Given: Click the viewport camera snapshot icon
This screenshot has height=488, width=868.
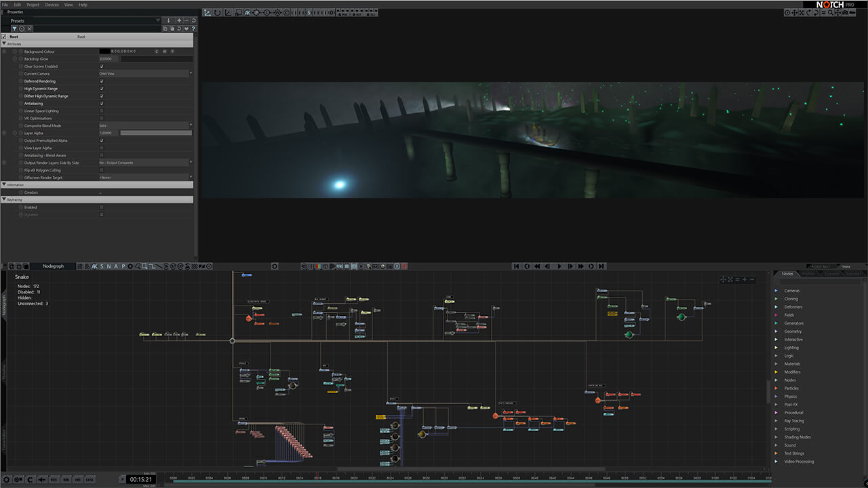Looking at the screenshot, I should (x=845, y=13).
